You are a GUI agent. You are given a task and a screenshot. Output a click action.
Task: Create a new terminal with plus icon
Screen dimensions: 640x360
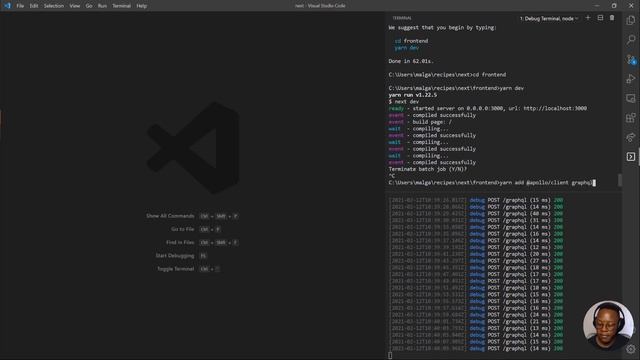tap(588, 18)
